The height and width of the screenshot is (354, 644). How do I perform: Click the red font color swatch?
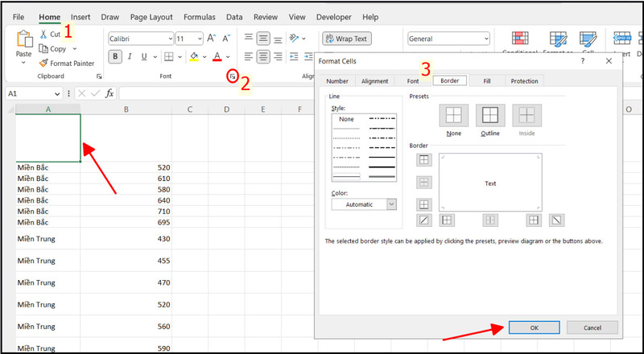(x=217, y=56)
